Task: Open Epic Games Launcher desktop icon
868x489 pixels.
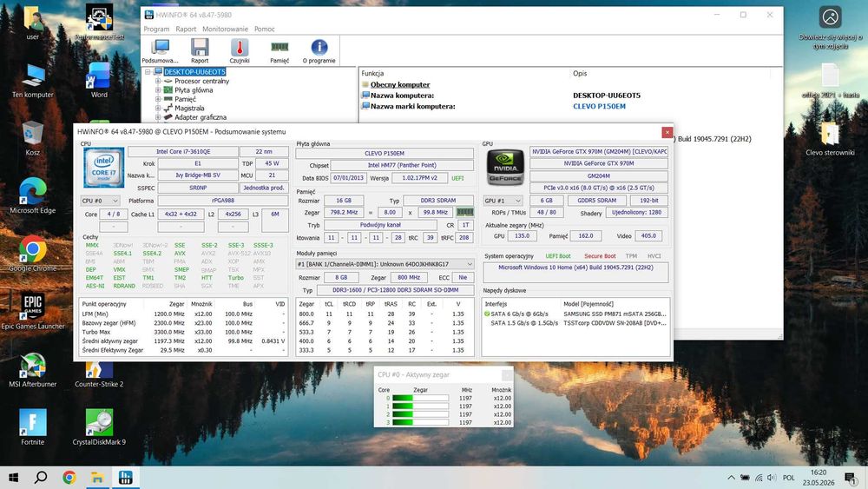Action: 33,312
